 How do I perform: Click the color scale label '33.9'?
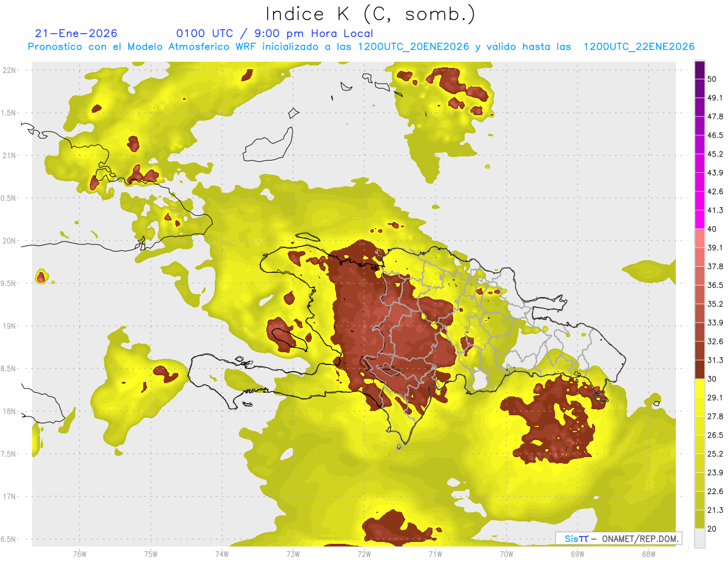click(715, 323)
